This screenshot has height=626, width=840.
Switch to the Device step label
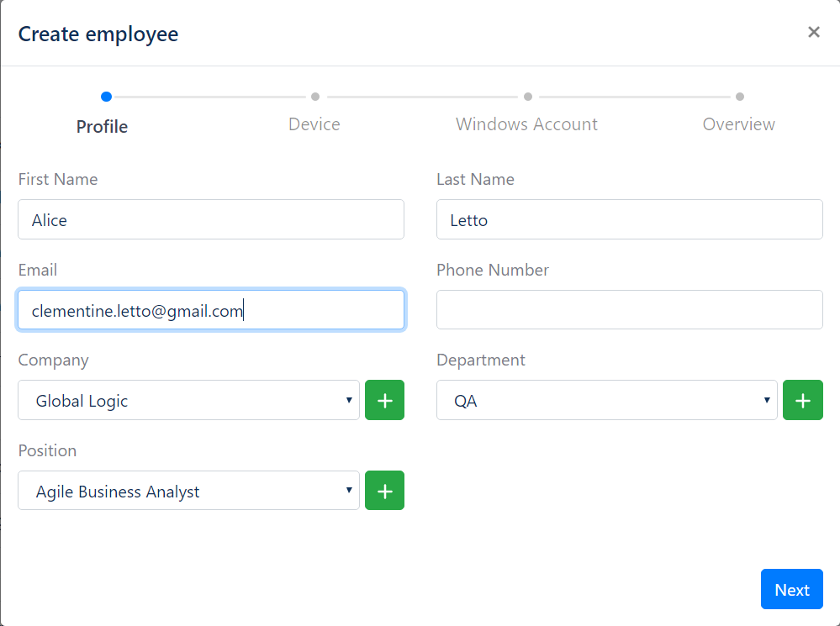[314, 124]
